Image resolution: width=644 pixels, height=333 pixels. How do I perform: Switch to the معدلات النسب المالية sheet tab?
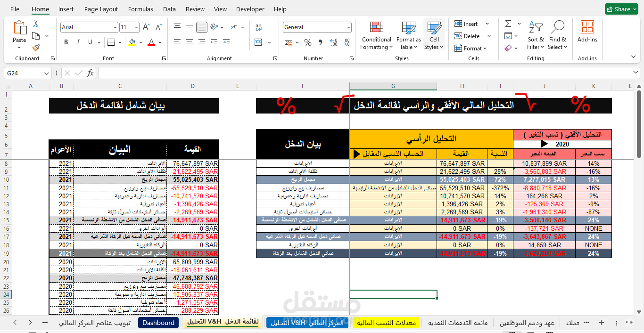pyautogui.click(x=387, y=323)
